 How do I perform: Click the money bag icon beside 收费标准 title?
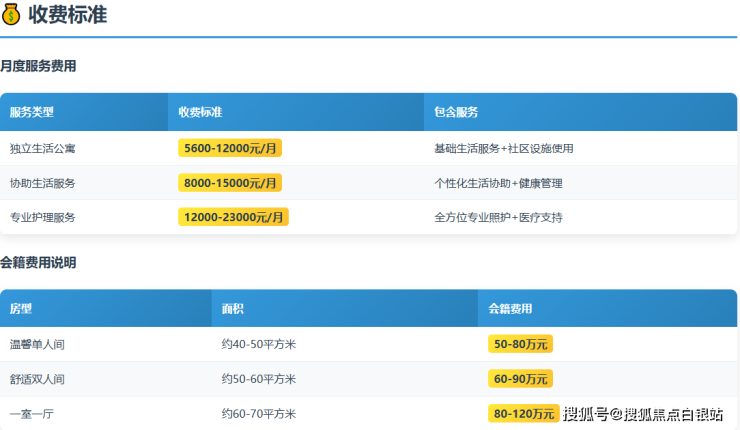(x=11, y=14)
